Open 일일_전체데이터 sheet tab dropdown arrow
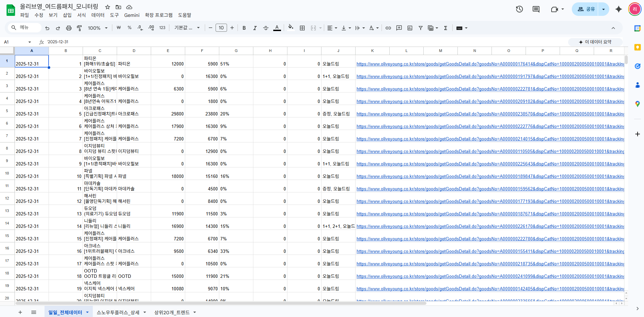This screenshot has width=644, height=317. [x=87, y=312]
